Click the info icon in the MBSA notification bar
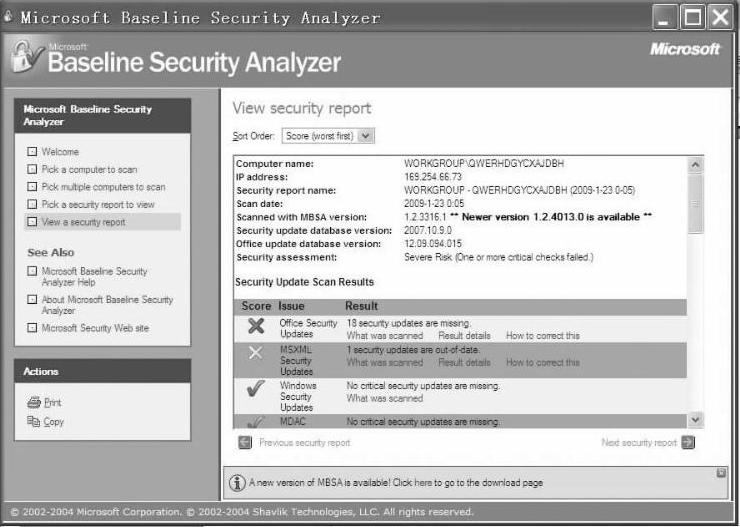The image size is (740, 527). tap(238, 483)
